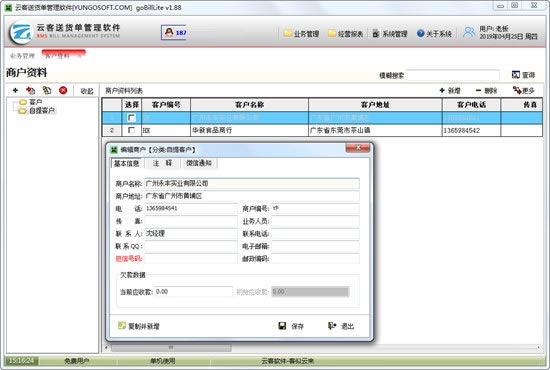This screenshot has width=550, height=370.
Task: Click the 客户名称 column header
Action: tap(249, 105)
